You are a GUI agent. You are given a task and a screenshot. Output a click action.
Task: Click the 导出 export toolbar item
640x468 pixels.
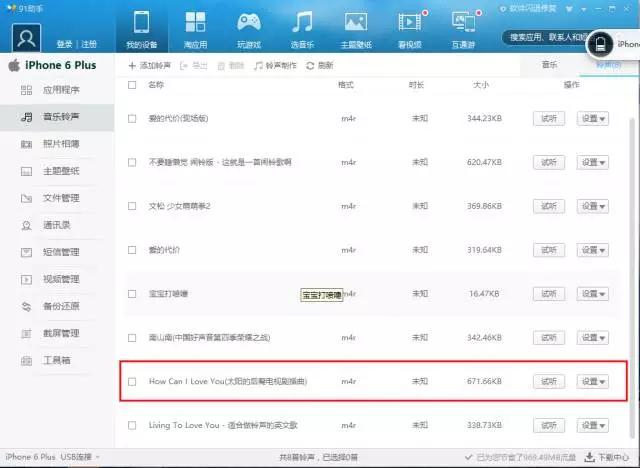(193, 65)
